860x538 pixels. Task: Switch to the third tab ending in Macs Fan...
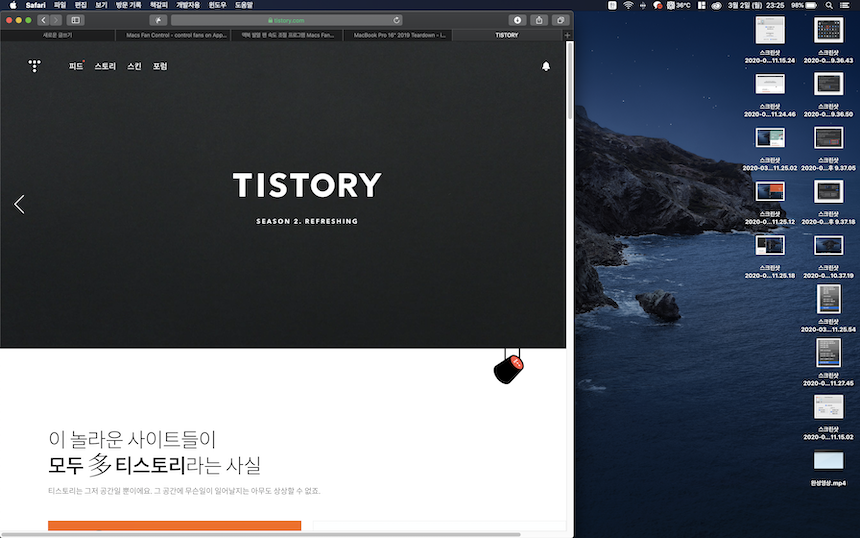287,35
